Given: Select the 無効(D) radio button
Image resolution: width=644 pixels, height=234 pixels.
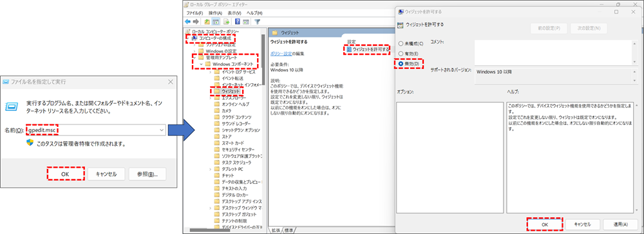Looking at the screenshot, I should pos(401,64).
